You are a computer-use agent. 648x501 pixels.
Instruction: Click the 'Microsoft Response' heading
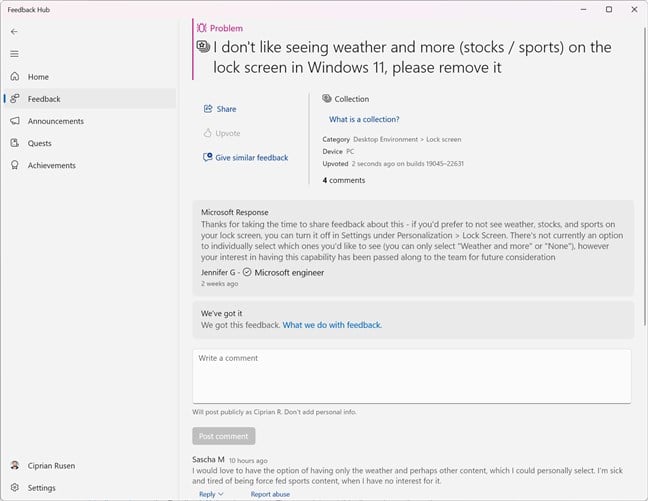coord(235,212)
